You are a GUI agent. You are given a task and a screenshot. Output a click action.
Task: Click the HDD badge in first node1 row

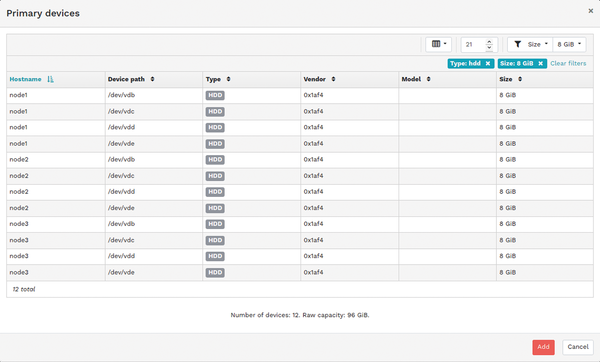[215, 95]
